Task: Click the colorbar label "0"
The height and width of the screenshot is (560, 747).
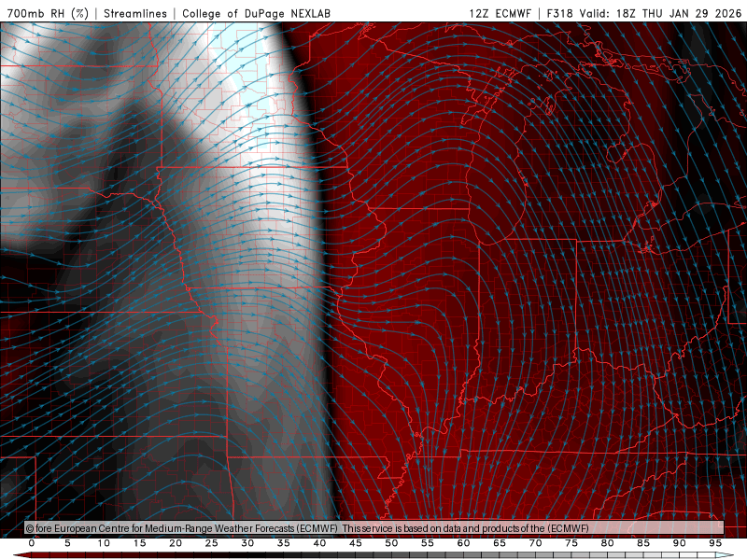Action: tap(32, 543)
